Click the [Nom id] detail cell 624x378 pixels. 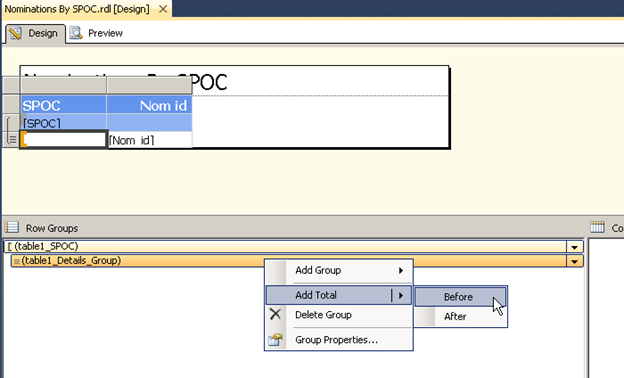click(x=150, y=140)
